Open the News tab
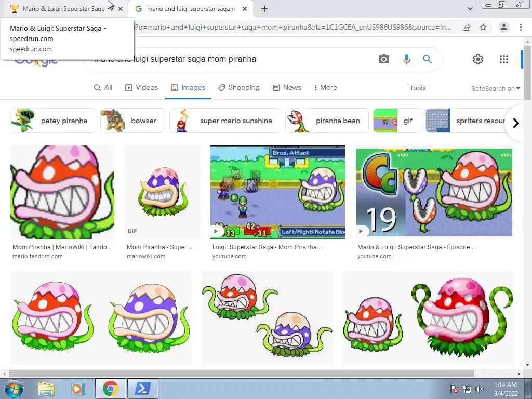 (x=287, y=87)
